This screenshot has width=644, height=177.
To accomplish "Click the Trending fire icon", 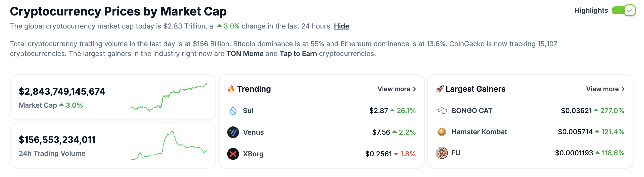I will pyautogui.click(x=231, y=89).
